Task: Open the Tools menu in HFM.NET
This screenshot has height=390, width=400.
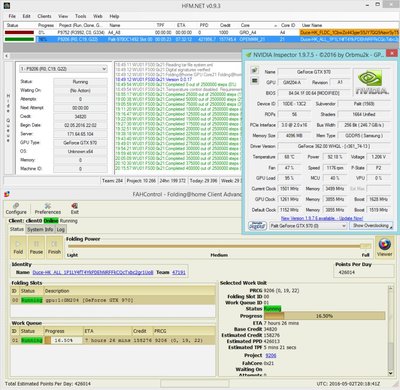Action: click(80, 16)
